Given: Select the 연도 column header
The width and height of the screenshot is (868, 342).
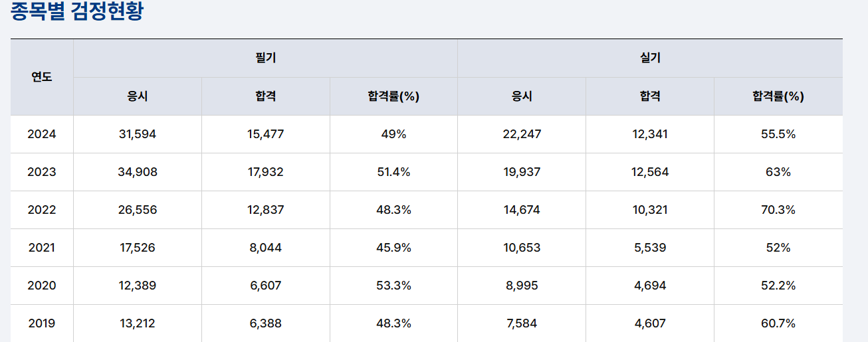Looking at the screenshot, I should tap(42, 77).
